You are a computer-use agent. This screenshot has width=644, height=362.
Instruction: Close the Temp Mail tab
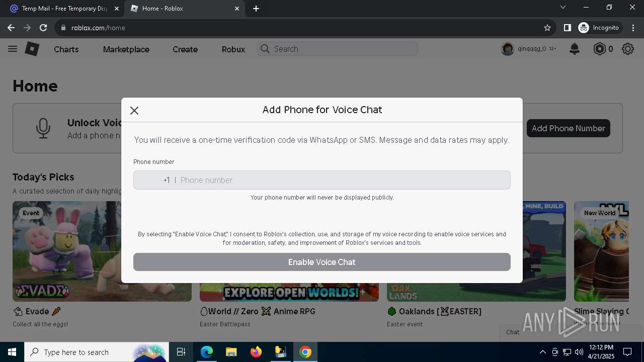[116, 9]
